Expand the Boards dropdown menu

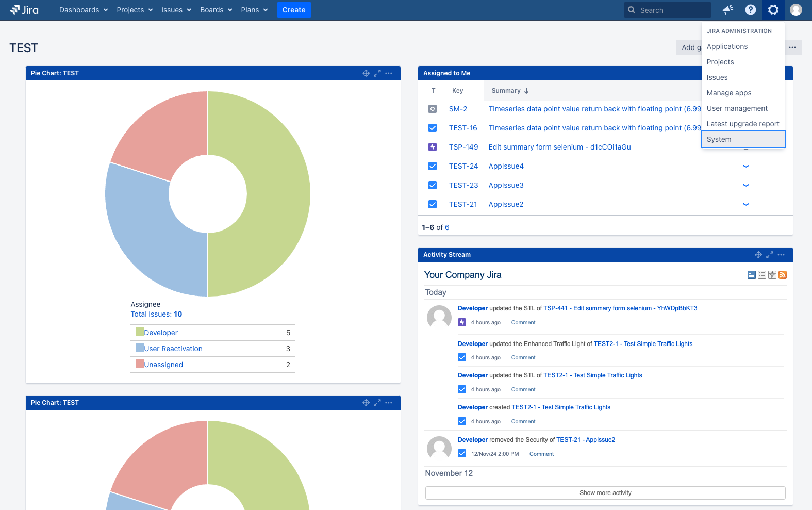pyautogui.click(x=216, y=10)
